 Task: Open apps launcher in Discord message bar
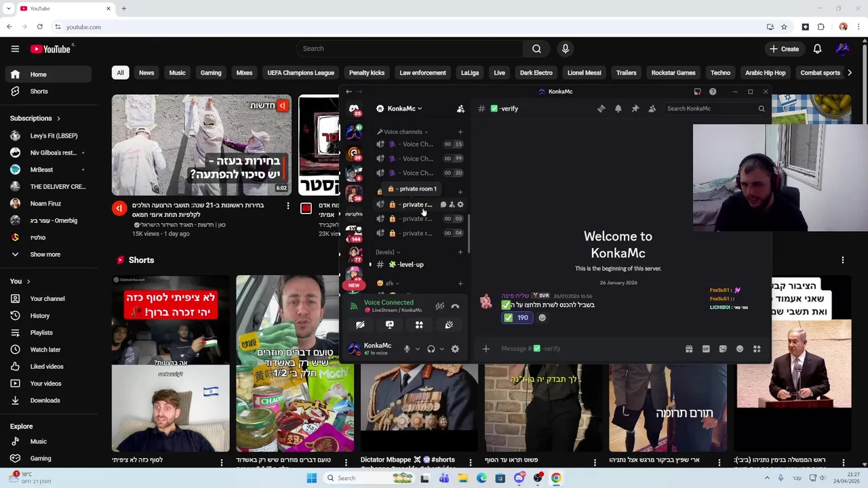tap(757, 348)
